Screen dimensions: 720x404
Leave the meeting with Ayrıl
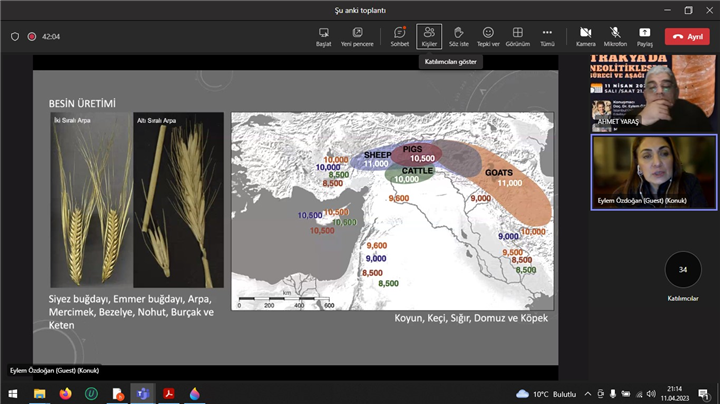coord(687,36)
